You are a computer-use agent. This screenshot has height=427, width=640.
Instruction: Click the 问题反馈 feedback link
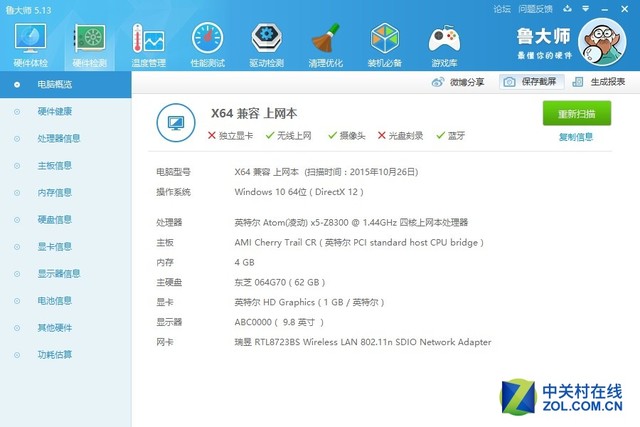[x=536, y=8]
